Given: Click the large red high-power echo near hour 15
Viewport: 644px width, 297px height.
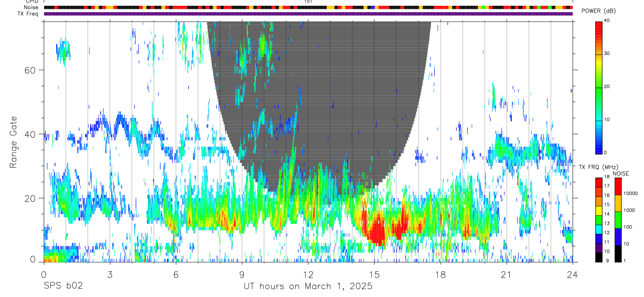Looking at the screenshot, I should point(377,230).
